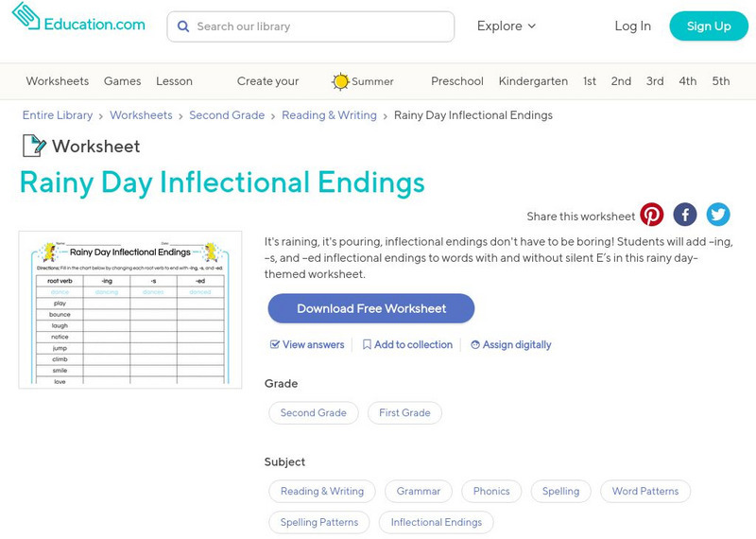
Task: Click the Sign Up button
Action: click(x=709, y=26)
